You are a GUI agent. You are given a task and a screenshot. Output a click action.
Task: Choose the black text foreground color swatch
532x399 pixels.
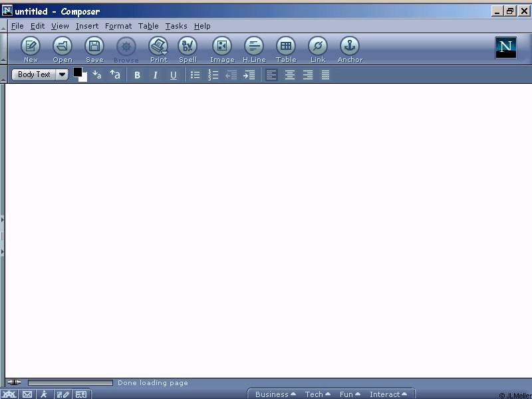(77, 72)
